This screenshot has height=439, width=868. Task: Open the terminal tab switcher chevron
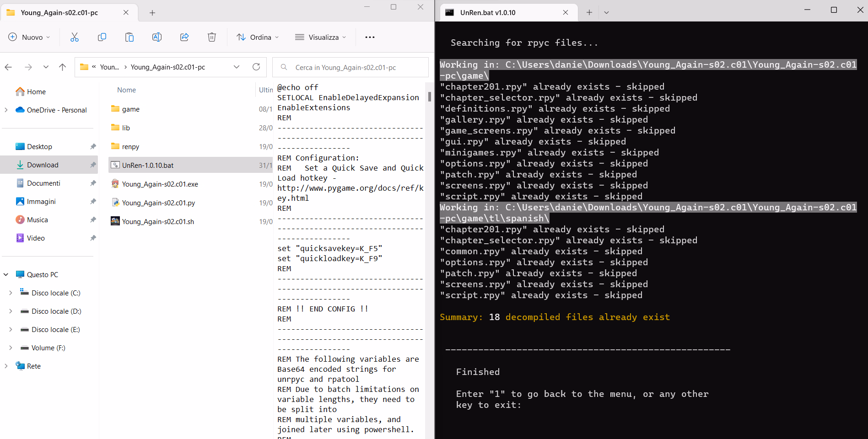[607, 12]
